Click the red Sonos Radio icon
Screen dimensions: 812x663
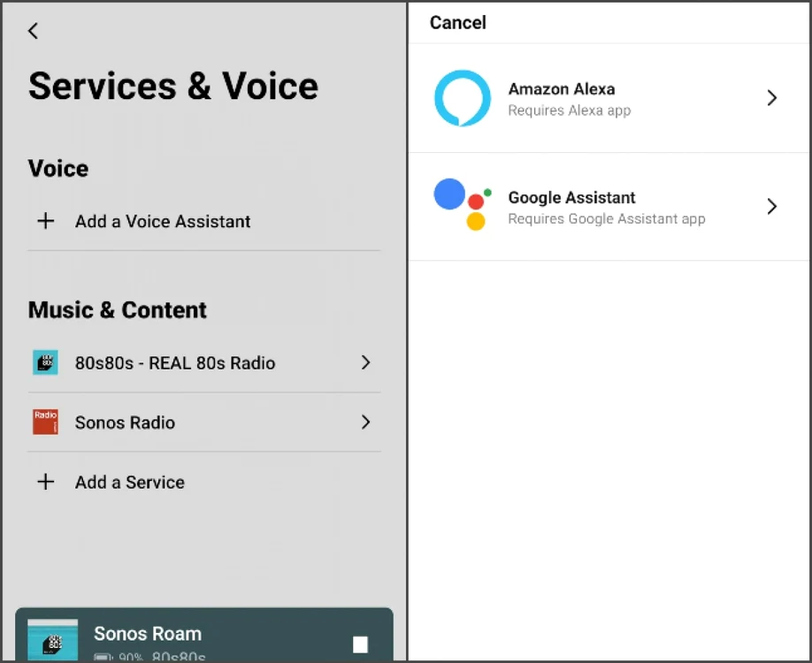point(45,422)
